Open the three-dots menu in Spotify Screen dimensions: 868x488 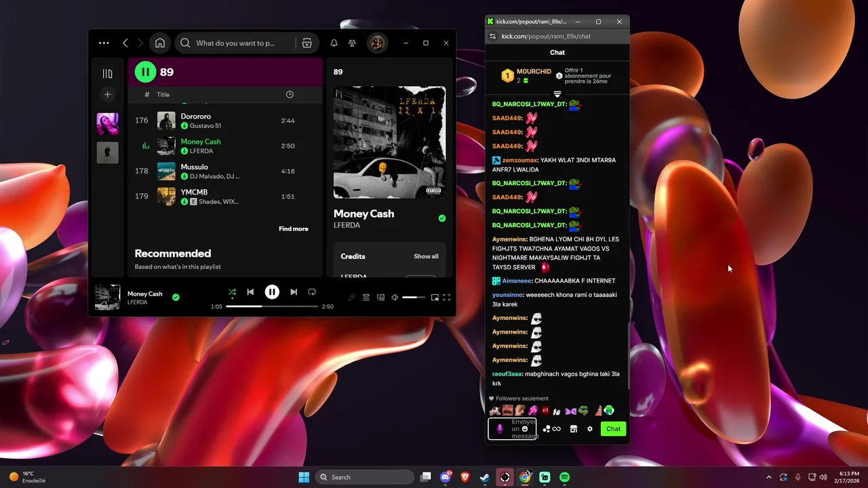tap(104, 43)
